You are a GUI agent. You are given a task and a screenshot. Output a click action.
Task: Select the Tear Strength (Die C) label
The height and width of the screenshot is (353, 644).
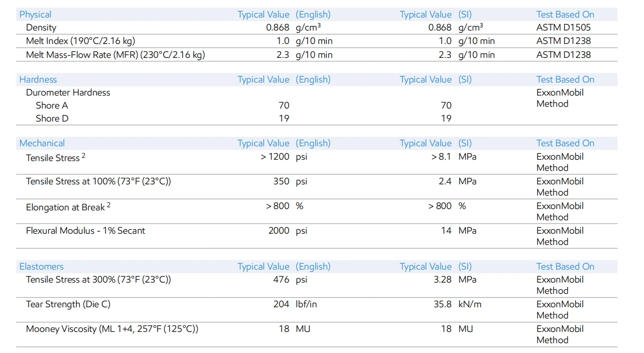click(68, 304)
